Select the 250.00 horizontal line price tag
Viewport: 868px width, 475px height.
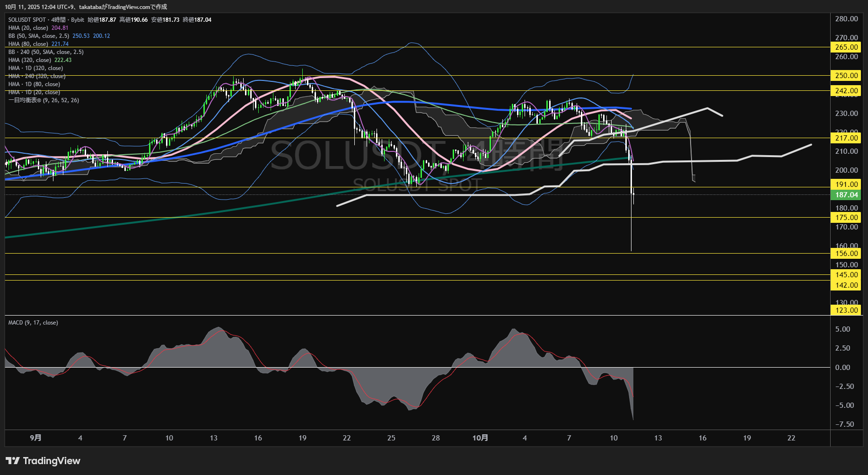click(846, 76)
